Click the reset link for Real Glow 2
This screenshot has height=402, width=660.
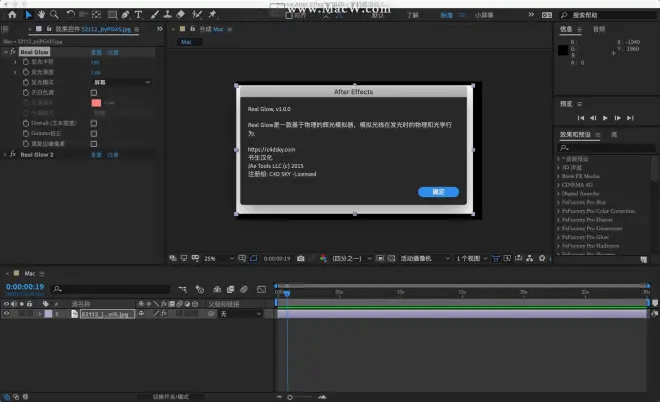coord(96,155)
